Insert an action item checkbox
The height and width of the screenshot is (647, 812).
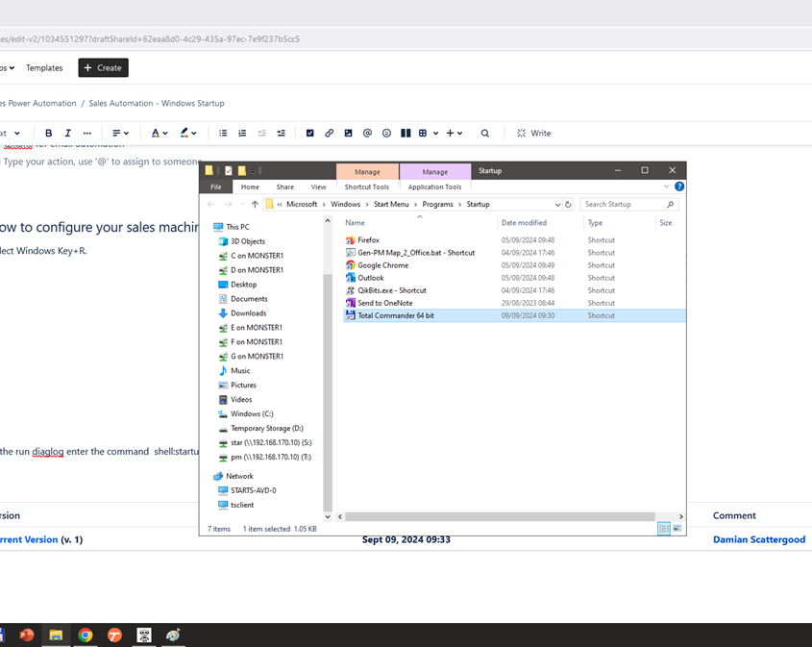point(310,133)
